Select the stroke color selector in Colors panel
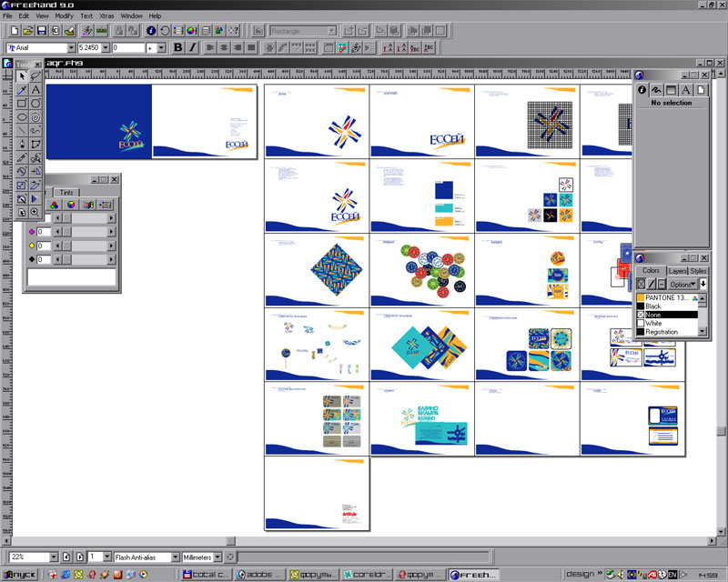 [x=652, y=284]
